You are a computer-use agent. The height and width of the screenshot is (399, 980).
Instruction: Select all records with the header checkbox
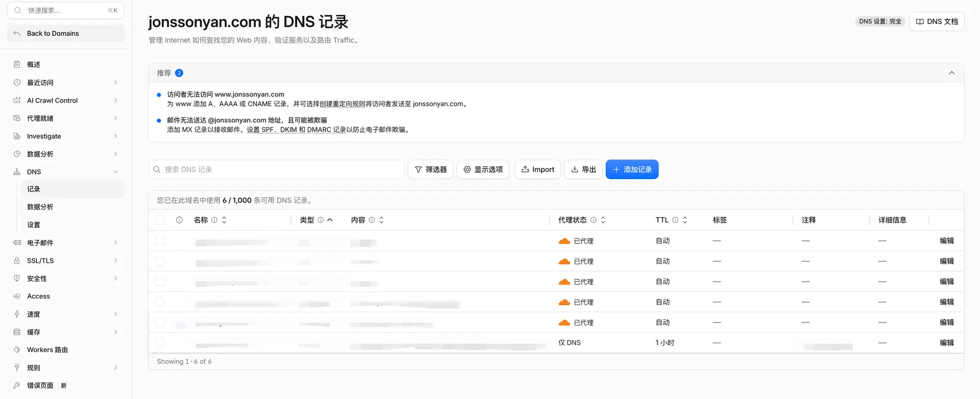(160, 220)
